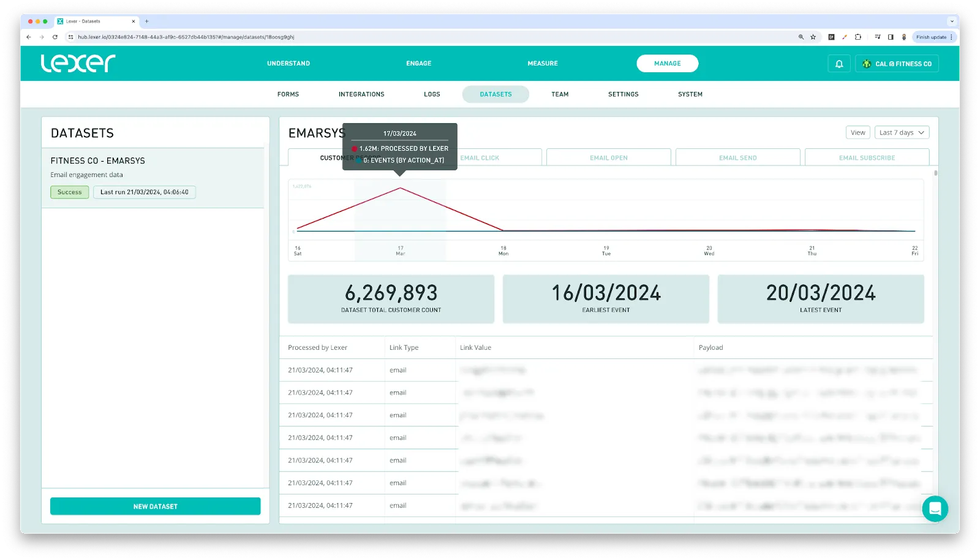This screenshot has height=560, width=980.
Task: Expand the tab search chevron
Action: pyautogui.click(x=952, y=21)
